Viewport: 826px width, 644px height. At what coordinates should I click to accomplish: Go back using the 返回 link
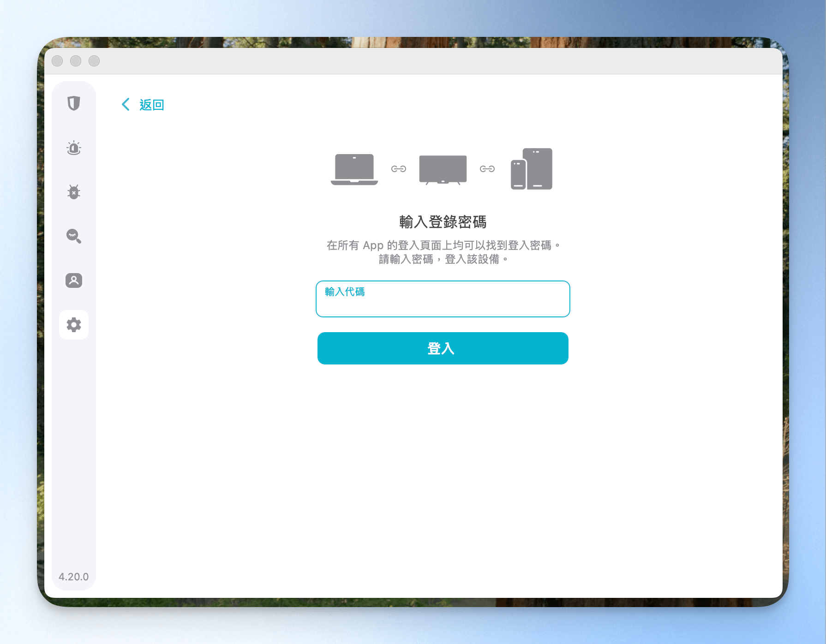click(152, 105)
